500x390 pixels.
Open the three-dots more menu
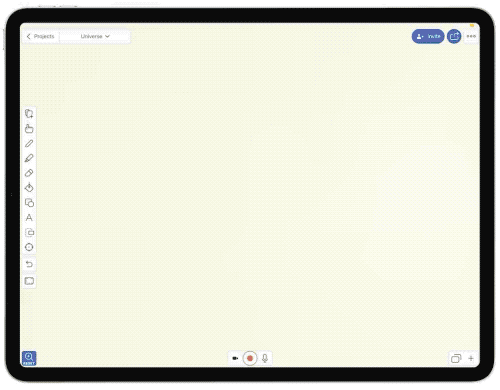pos(471,36)
